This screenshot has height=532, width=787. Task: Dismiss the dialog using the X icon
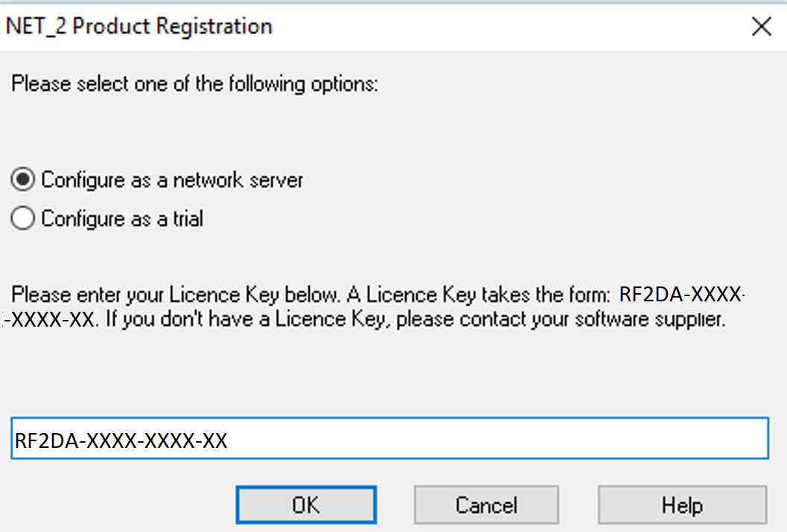[x=761, y=26]
